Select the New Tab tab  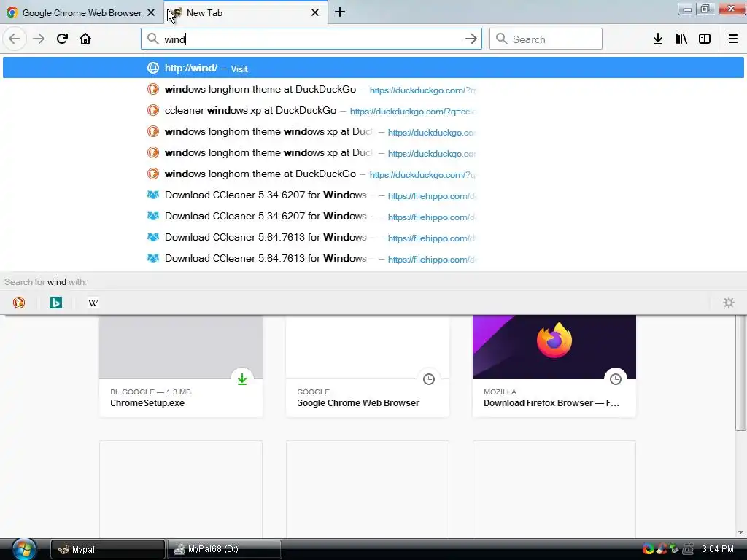[245, 13]
